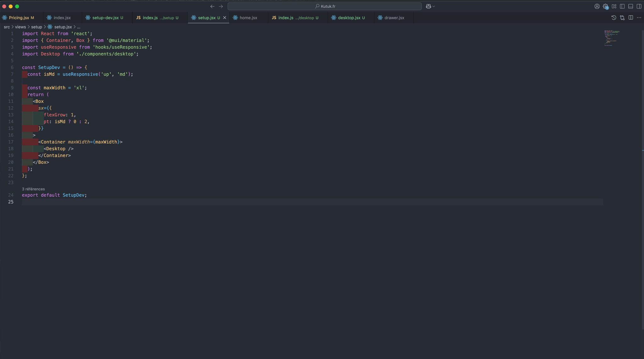This screenshot has width=644, height=359.
Task: Click line number 17 in the gutter
Action: click(x=11, y=142)
